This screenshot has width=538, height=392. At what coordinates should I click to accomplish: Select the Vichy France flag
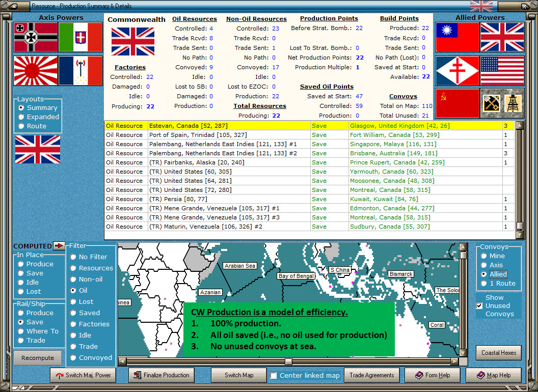80,71
